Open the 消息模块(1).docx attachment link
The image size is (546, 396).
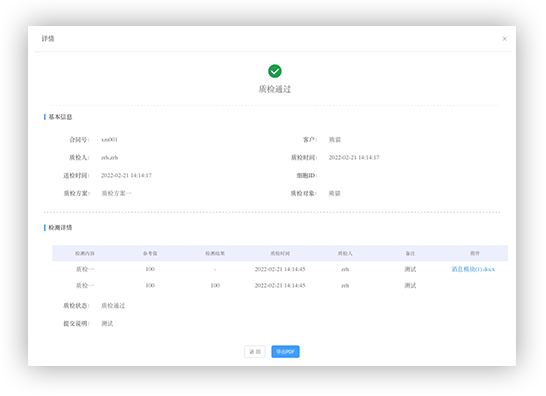tap(473, 269)
